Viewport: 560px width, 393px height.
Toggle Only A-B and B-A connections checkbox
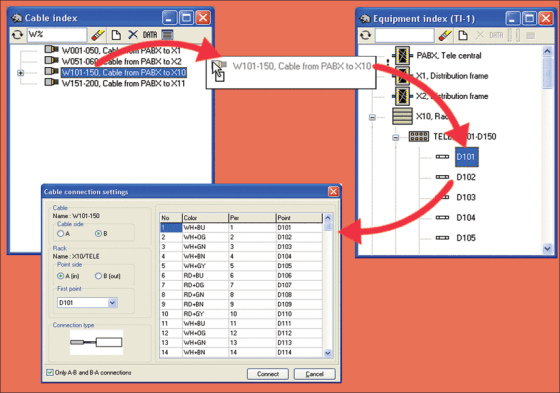tap(50, 373)
